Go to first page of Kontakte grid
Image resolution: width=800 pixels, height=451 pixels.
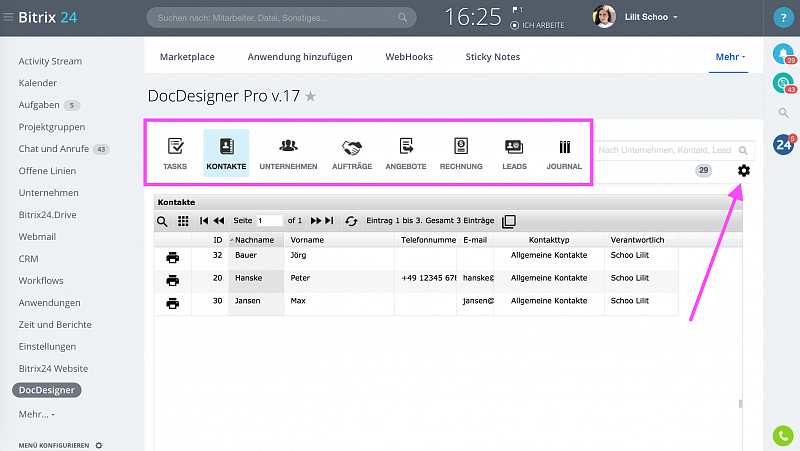click(204, 220)
